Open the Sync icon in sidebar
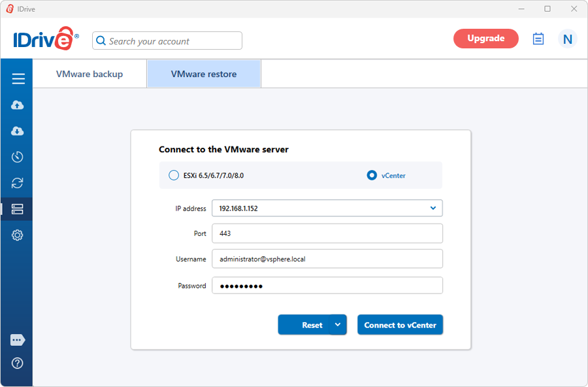 (17, 183)
